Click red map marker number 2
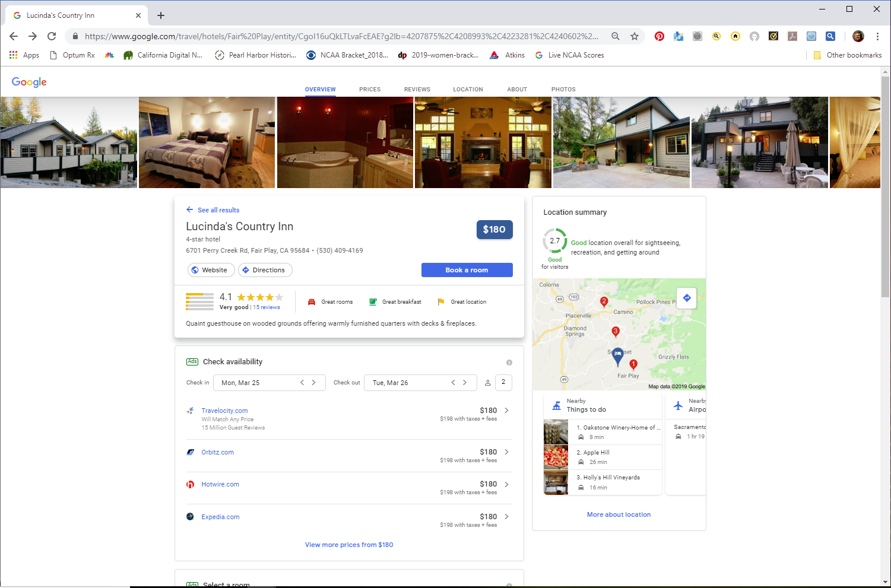 pyautogui.click(x=604, y=302)
